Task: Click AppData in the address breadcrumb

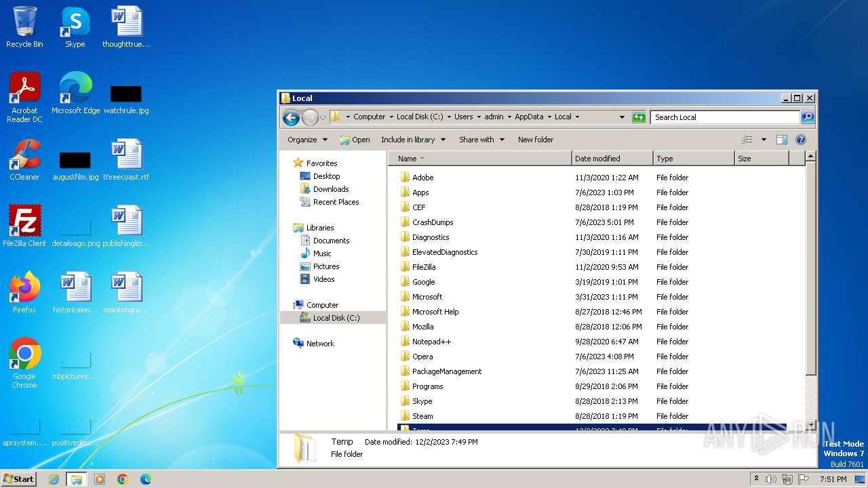Action: pos(529,117)
